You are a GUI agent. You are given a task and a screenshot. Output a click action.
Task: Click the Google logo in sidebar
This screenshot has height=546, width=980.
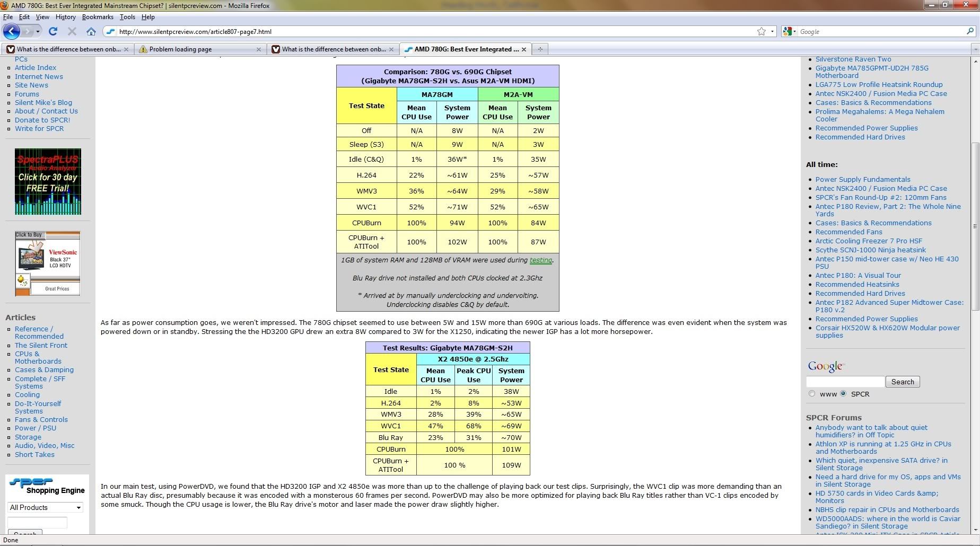(x=826, y=367)
